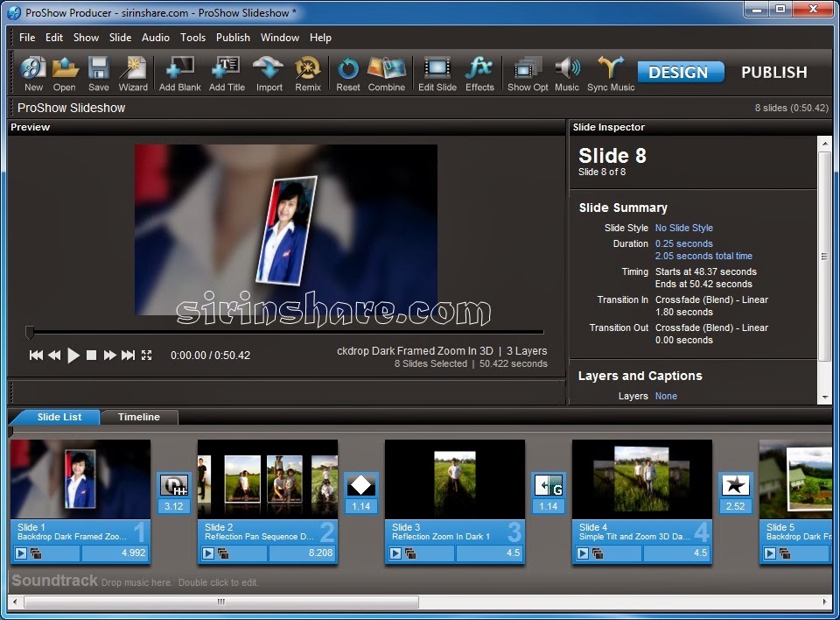The width and height of the screenshot is (840, 620).
Task: Open the File menu
Action: (x=27, y=38)
